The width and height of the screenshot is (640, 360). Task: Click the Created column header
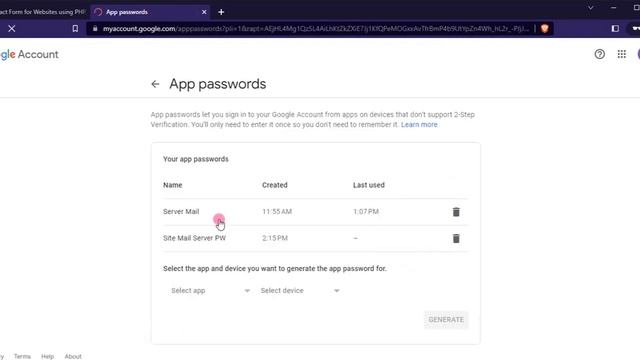point(275,185)
